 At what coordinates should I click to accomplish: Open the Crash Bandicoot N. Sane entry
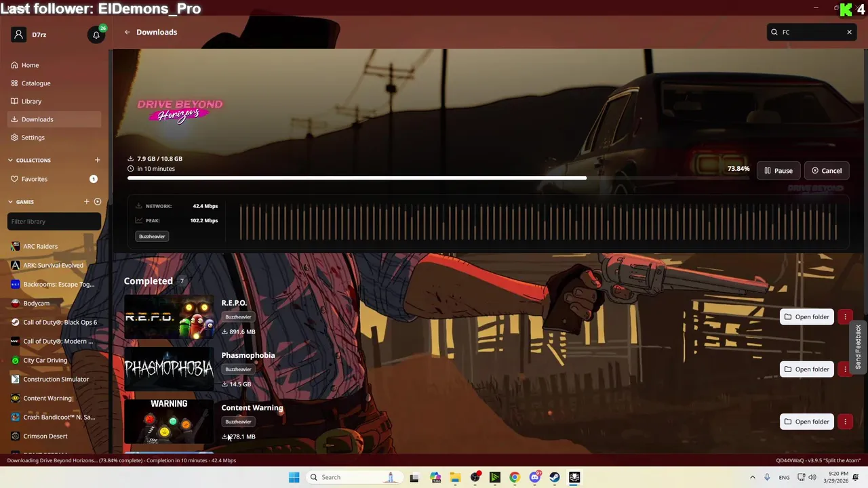(54, 418)
